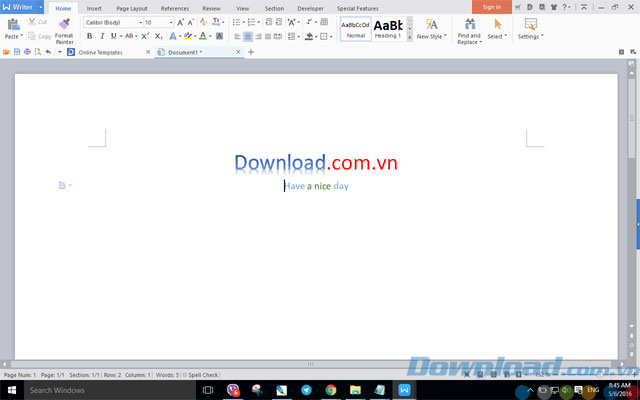
Task: Add a new document tab with plus
Action: click(251, 52)
